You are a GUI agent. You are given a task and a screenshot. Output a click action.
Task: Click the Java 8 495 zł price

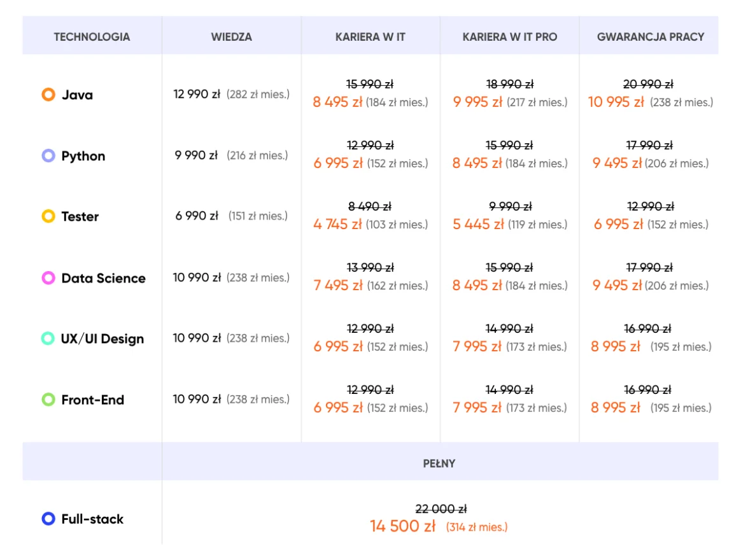tap(337, 102)
